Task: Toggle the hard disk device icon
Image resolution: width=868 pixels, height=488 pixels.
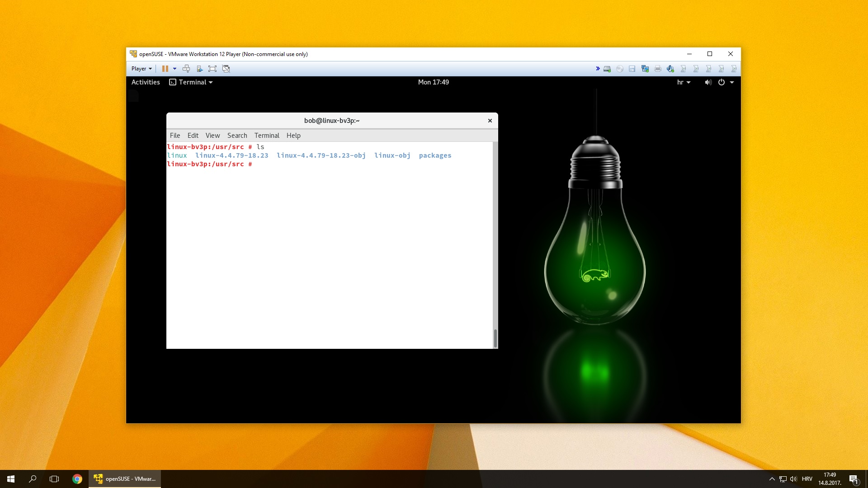Action: coord(607,69)
